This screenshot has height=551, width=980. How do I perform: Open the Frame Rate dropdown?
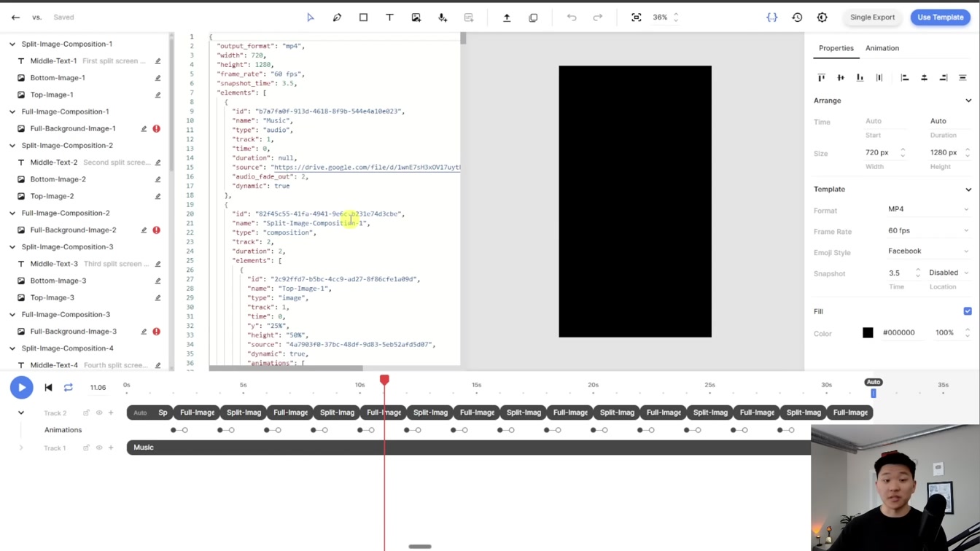tap(928, 231)
